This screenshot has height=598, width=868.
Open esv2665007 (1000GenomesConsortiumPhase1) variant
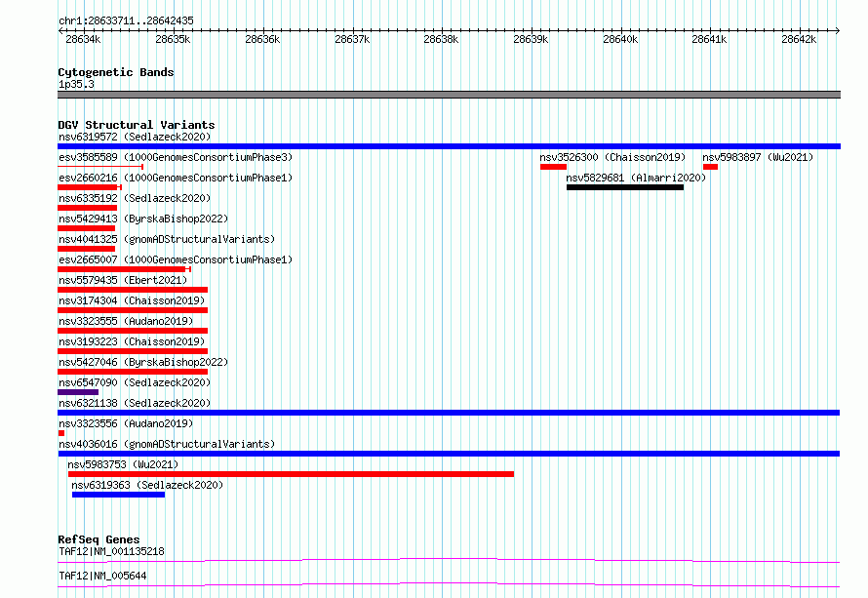pyautogui.click(x=176, y=259)
